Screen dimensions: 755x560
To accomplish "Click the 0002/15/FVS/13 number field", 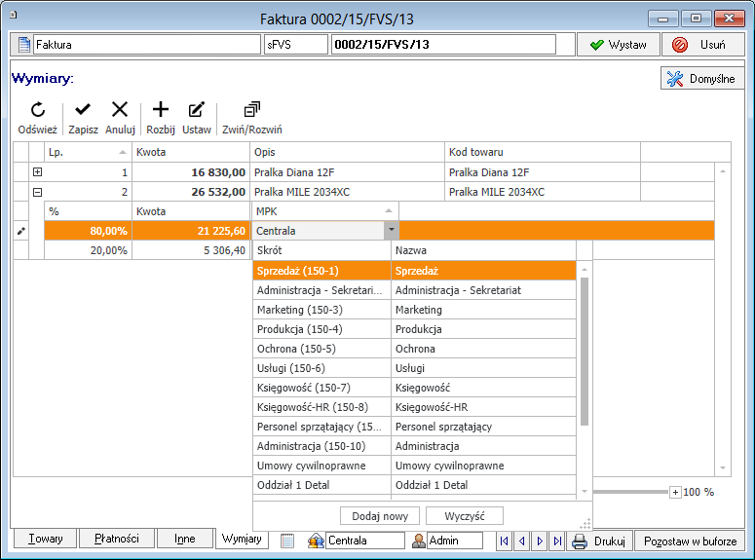I will [443, 45].
